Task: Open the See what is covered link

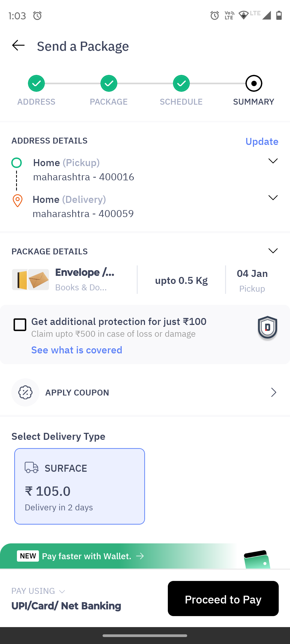Action: point(77,350)
